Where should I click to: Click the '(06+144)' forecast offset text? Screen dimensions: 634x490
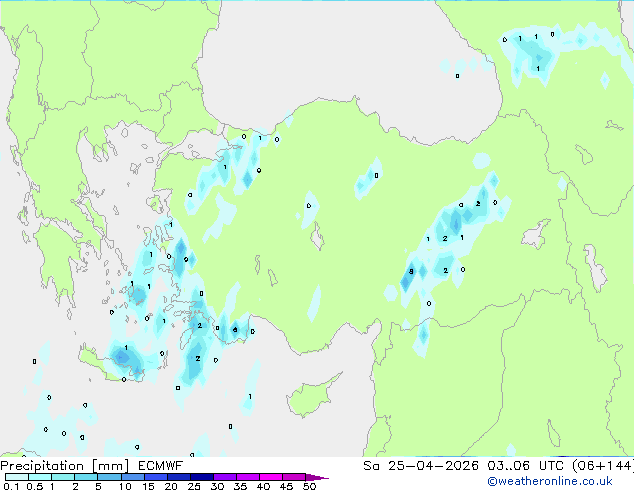click(x=603, y=466)
